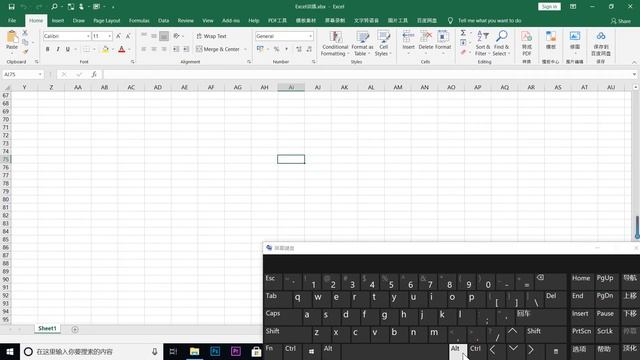Click the Decrease Decimal icon
Screen dimensions: 640x360
[309, 49]
